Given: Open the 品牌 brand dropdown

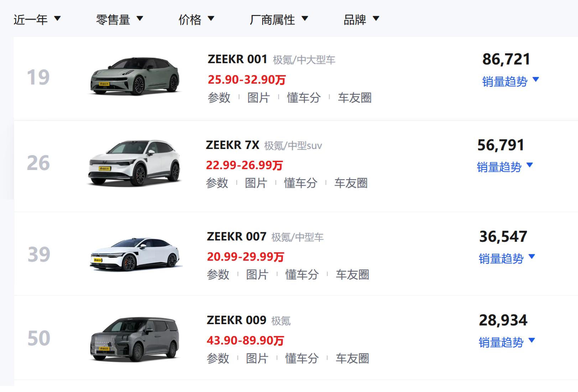Looking at the screenshot, I should (361, 19).
